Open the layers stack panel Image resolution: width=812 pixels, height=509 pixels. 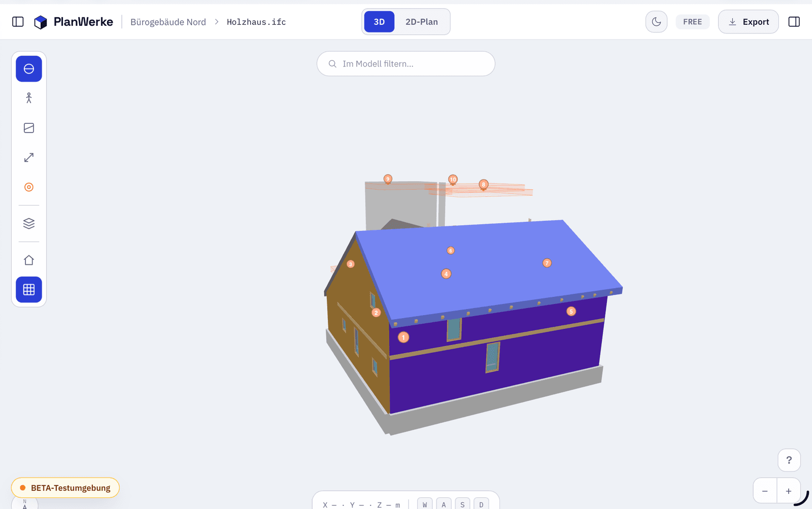coord(29,223)
